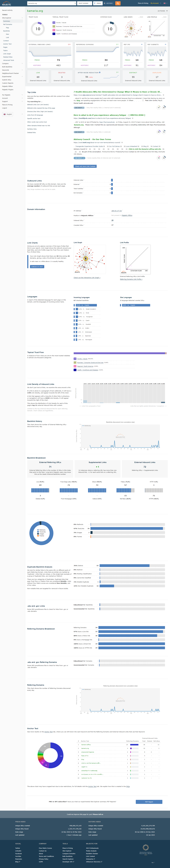
Task: Click the CHECK IT OUT button
Action: 37,267
